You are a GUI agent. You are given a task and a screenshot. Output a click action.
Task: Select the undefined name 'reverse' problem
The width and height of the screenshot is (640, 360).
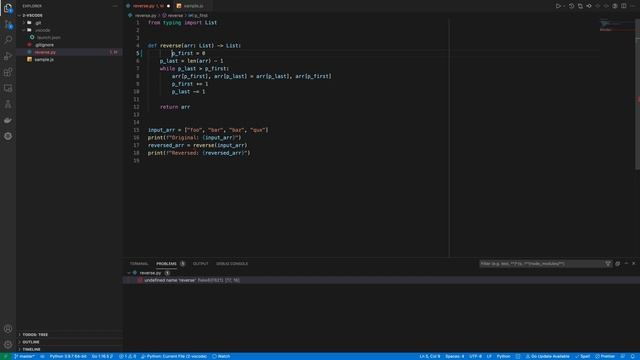pyautogui.click(x=381, y=280)
